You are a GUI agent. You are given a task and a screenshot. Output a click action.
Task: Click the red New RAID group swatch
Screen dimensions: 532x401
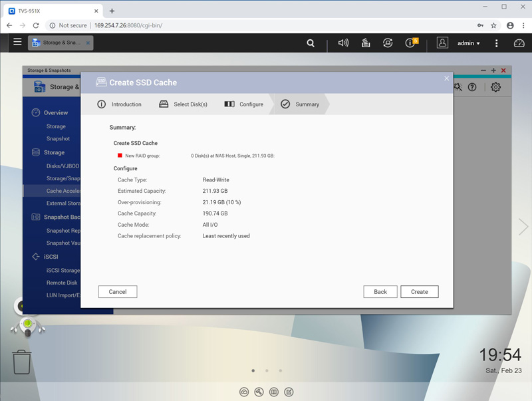(x=120, y=156)
